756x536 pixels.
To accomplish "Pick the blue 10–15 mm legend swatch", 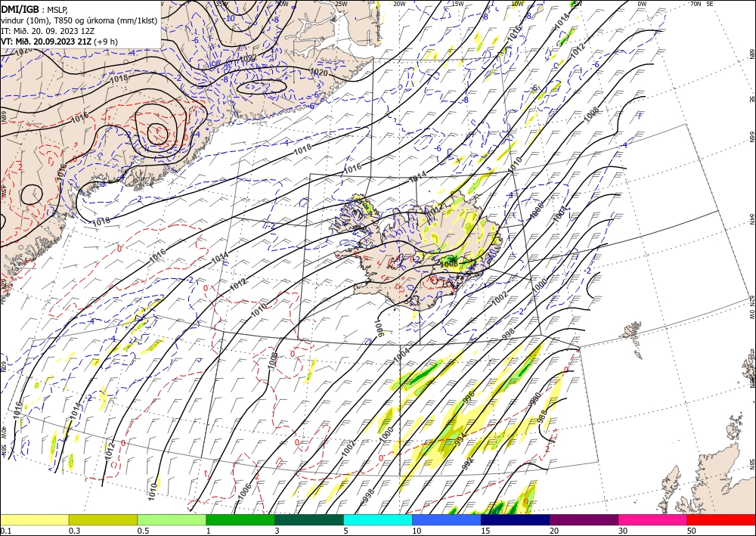I will coord(447,519).
